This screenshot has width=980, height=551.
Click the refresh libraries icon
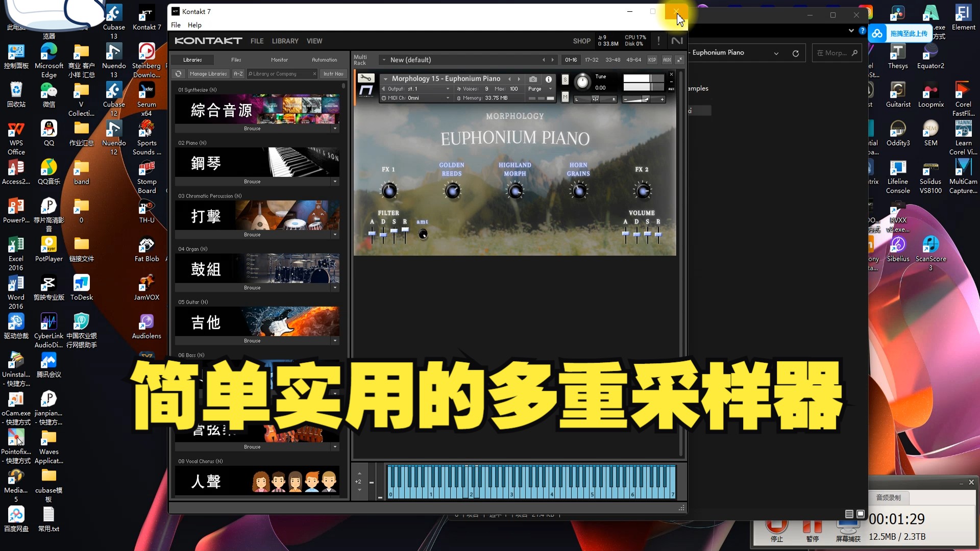click(x=178, y=74)
